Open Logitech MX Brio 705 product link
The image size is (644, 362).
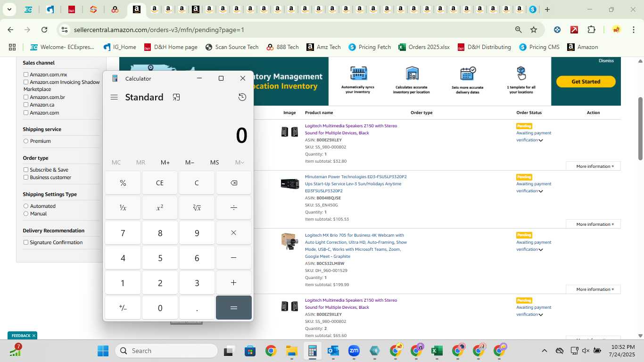coord(355,246)
